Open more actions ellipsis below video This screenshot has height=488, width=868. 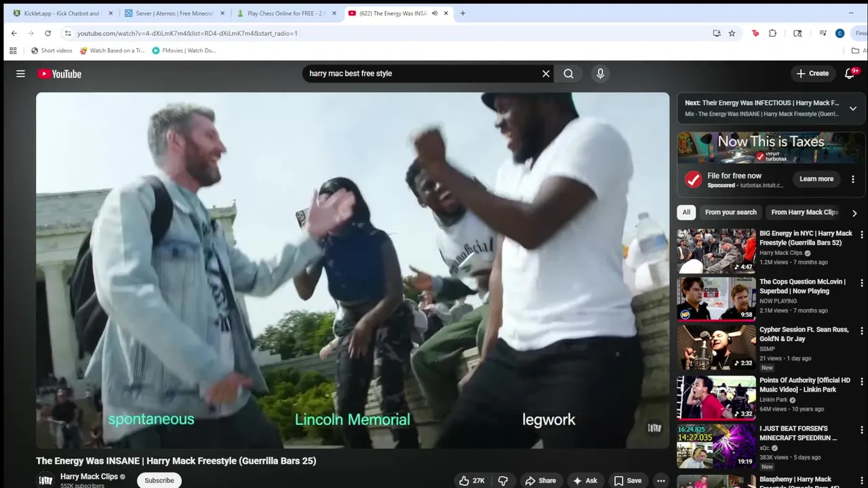point(660,481)
